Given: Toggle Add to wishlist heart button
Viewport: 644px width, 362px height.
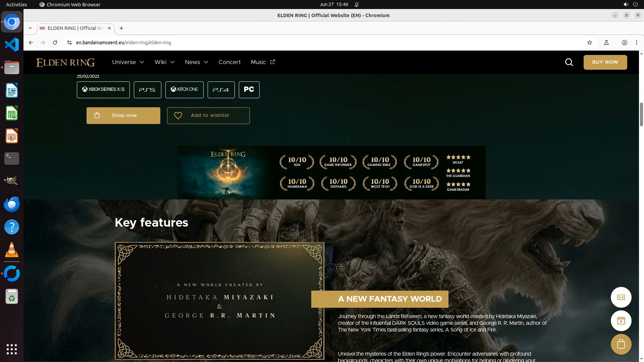Looking at the screenshot, I should [208, 116].
